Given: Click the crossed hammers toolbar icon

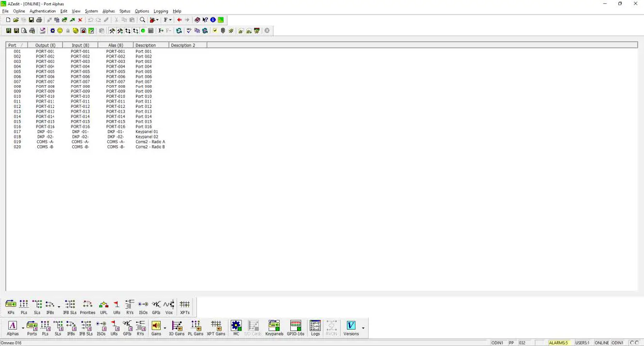Looking at the screenshot, I should [x=112, y=30].
